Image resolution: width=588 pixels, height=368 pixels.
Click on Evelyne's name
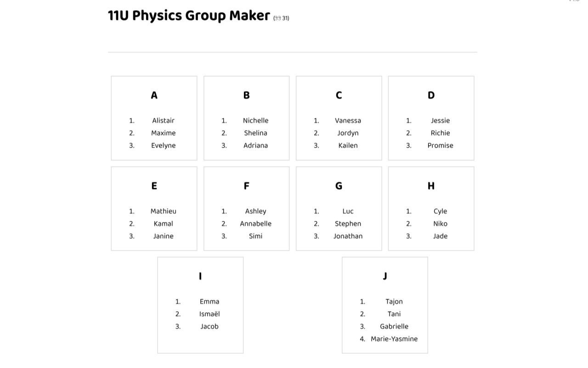pos(163,145)
